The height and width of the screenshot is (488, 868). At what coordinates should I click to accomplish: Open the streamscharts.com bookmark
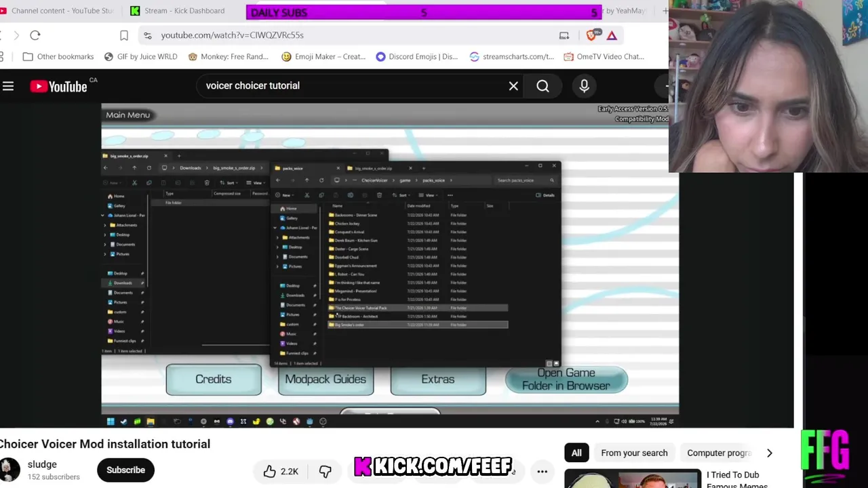[511, 57]
